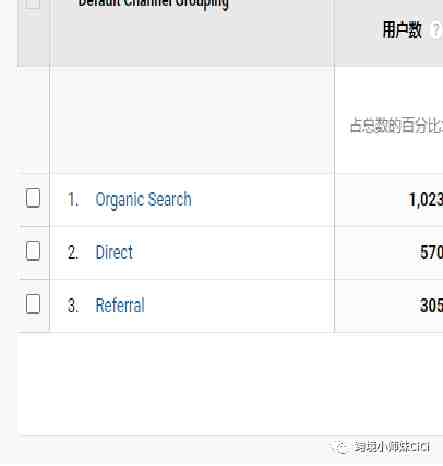This screenshot has height=466, width=443.
Task: Open the Organic Search channel link
Action: tap(143, 200)
